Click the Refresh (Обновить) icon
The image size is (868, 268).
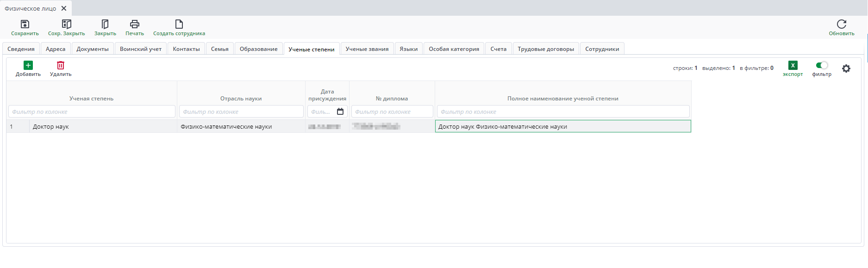(x=841, y=24)
